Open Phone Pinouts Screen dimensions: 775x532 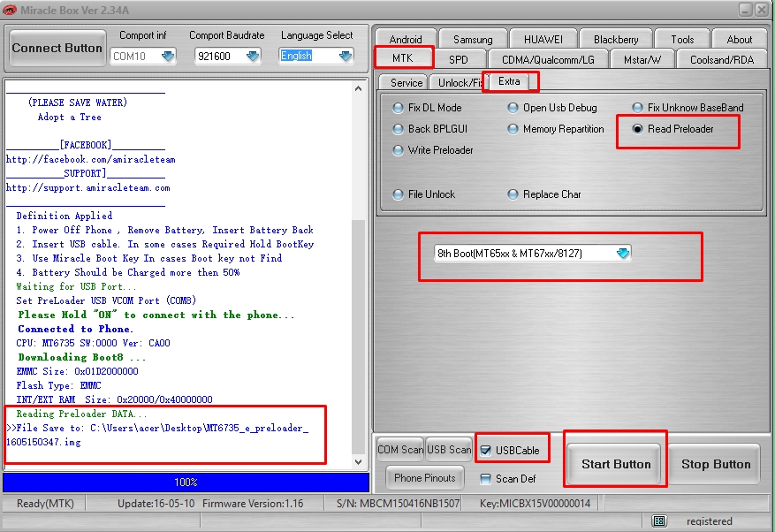pos(424,477)
